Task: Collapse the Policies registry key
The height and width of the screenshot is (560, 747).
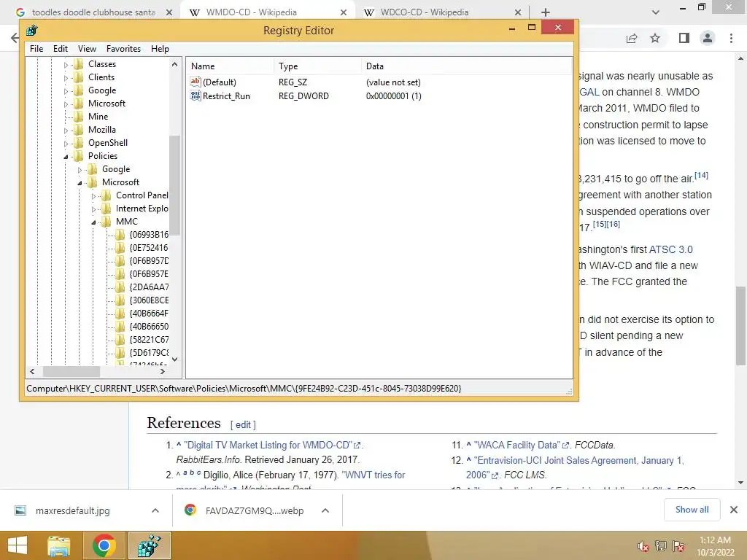Action: click(x=66, y=156)
